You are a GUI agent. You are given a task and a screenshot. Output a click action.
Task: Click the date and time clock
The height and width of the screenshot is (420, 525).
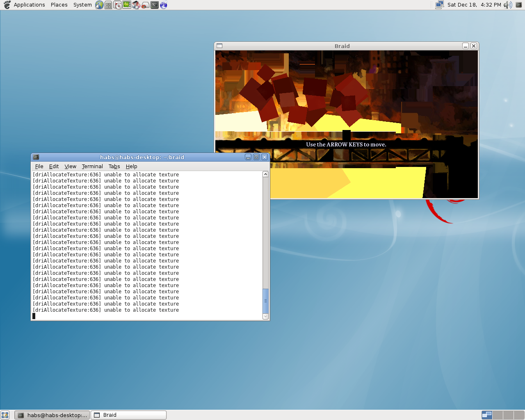[474, 5]
